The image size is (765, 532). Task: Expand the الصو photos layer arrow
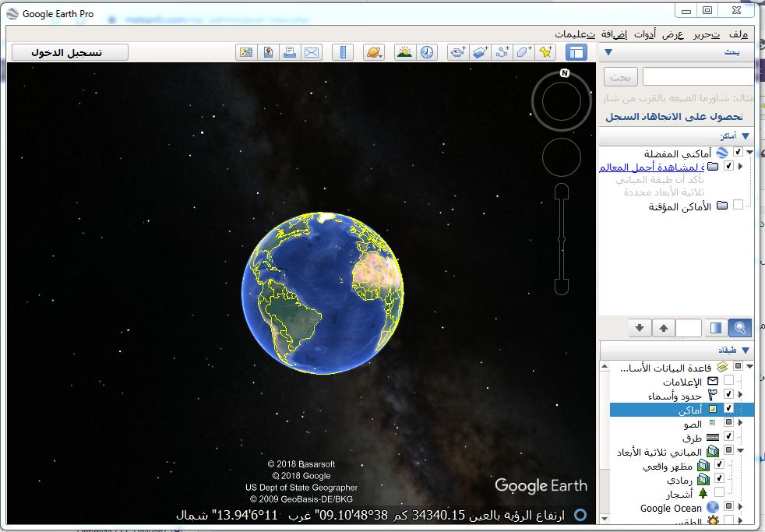coord(740,422)
